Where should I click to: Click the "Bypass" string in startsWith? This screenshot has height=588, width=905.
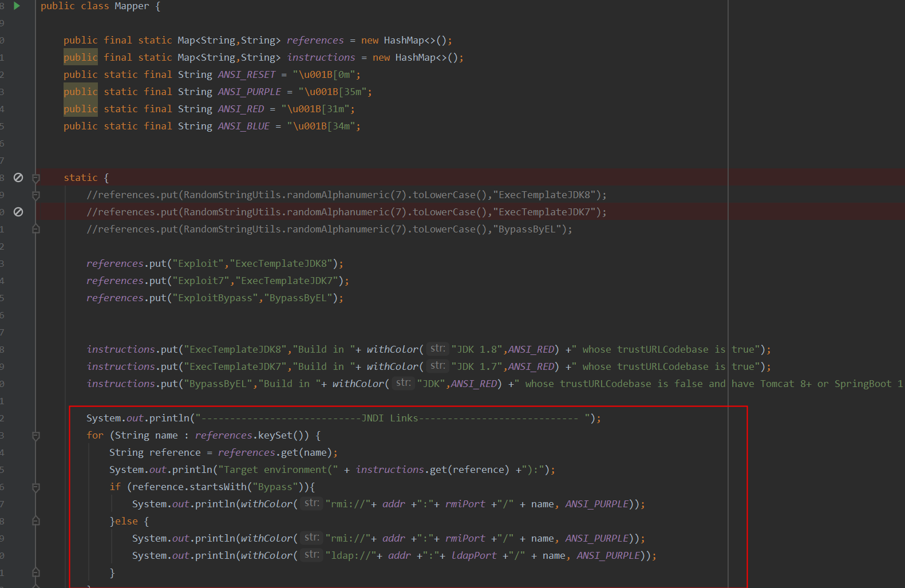pos(275,487)
